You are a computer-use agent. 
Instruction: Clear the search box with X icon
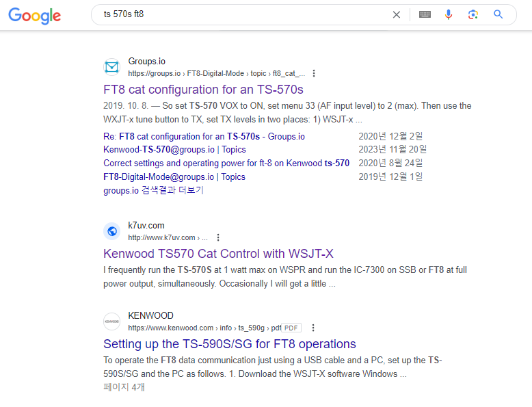point(397,14)
